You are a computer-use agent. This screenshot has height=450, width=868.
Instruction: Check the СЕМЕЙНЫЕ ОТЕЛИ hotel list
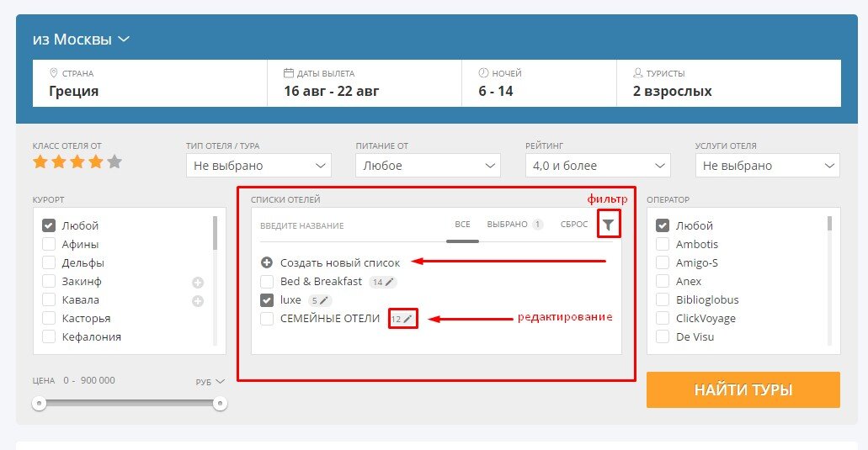(267, 319)
